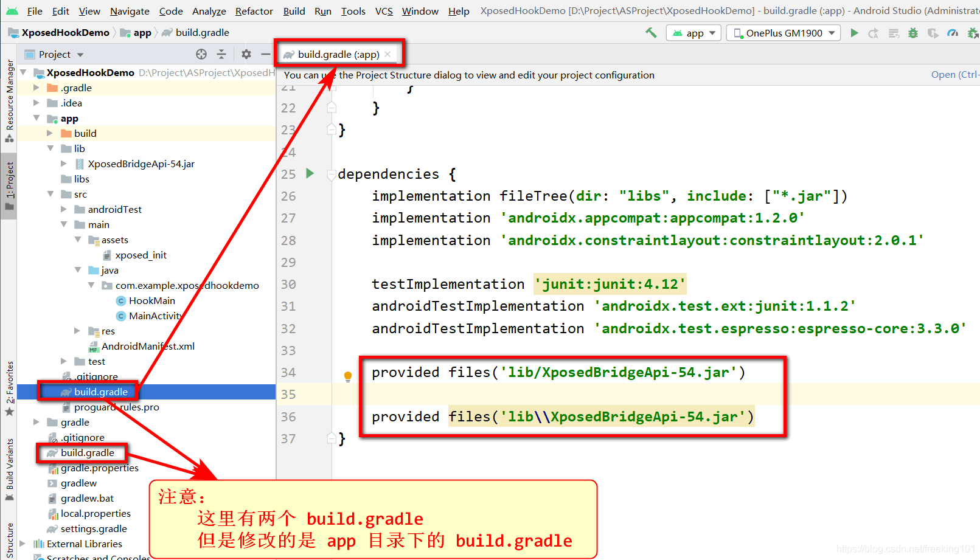Select settings.gradle file

[x=94, y=528]
